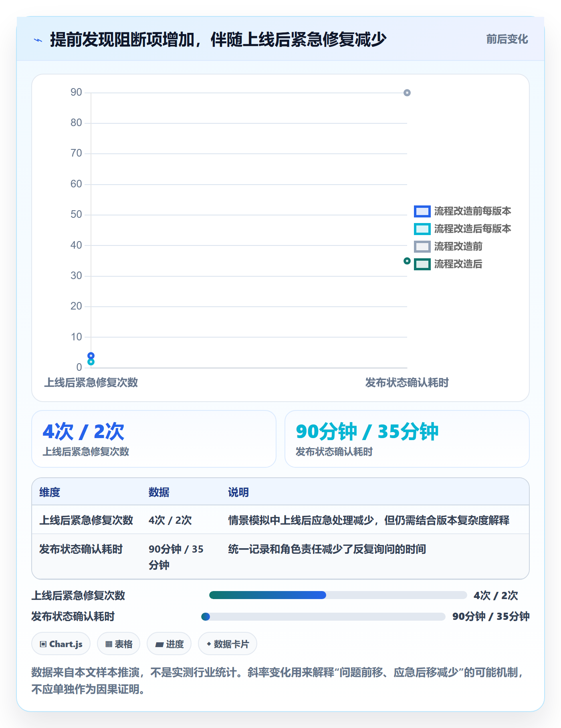Click the 进度 tag chip
561x728 pixels.
(169, 644)
